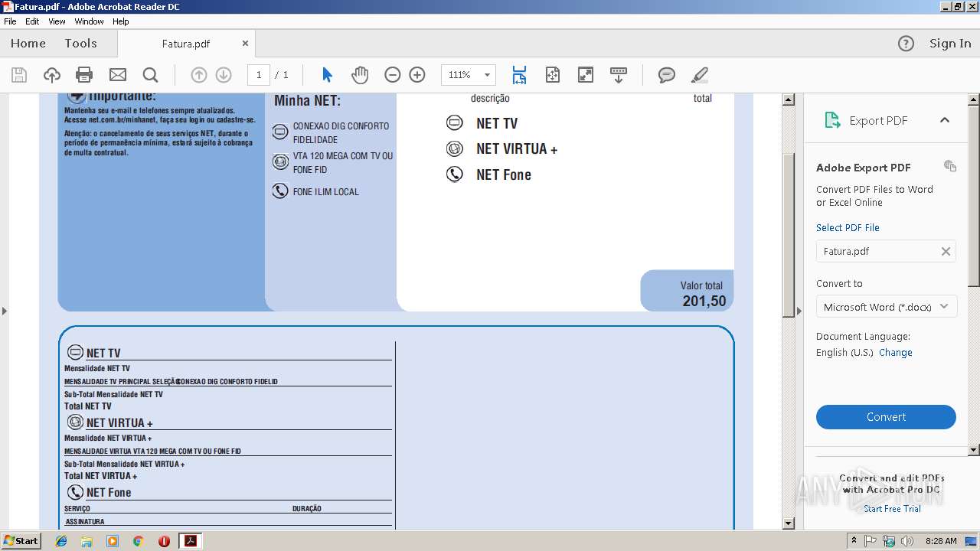Click the Export PDF panel icon
This screenshot has height=551, width=980.
pyautogui.click(x=832, y=120)
